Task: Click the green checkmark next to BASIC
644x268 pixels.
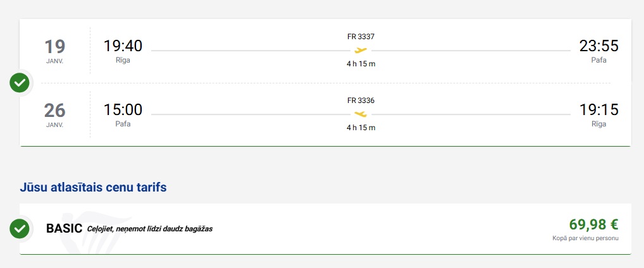Action: (x=20, y=228)
